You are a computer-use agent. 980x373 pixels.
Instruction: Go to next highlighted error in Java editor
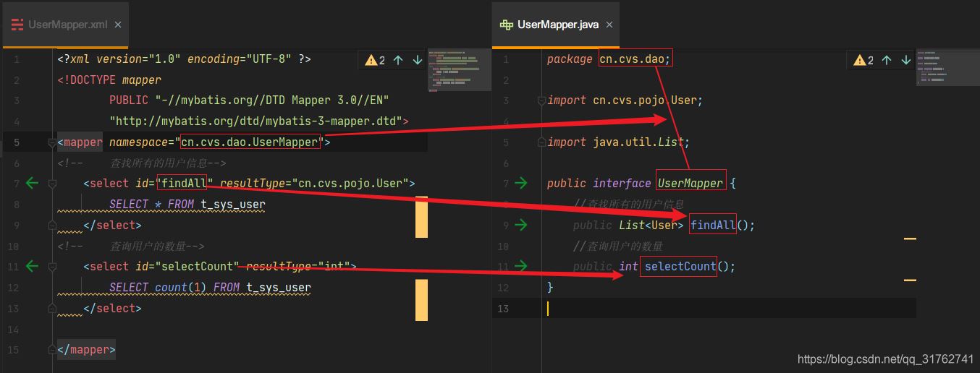(905, 60)
